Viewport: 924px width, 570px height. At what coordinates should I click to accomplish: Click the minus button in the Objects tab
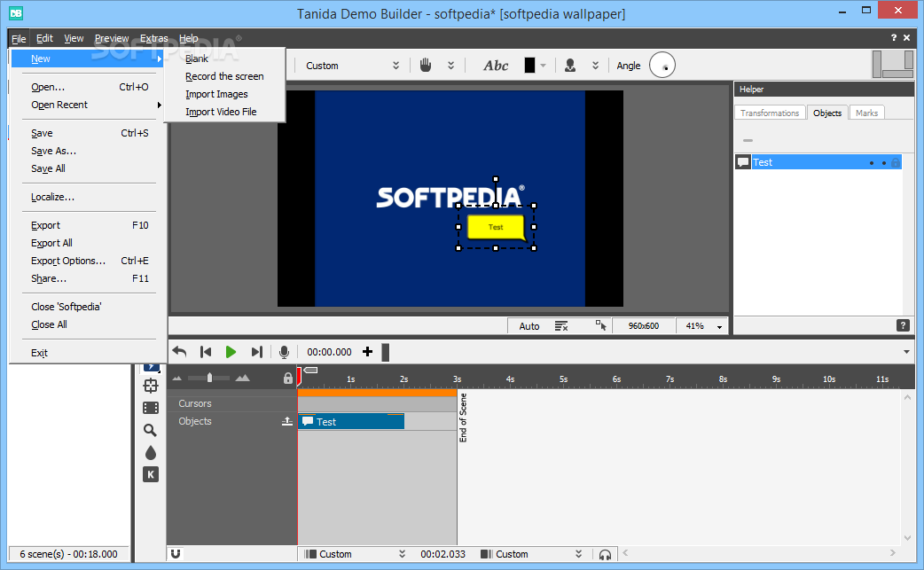click(748, 140)
